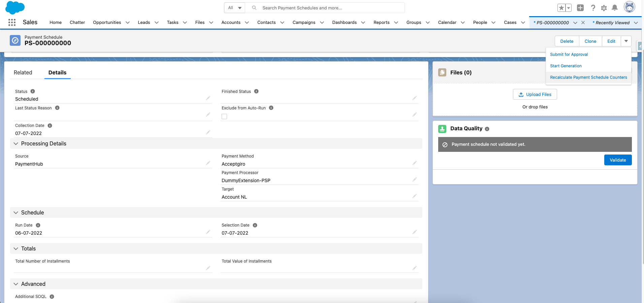Screen dimensions: 644x303
Task: Click info icon next to Run Date
Action: click(37, 225)
